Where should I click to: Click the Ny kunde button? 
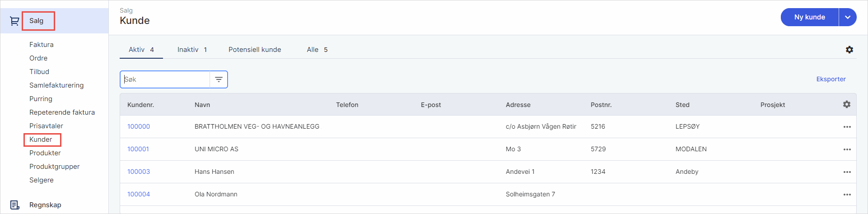(809, 17)
